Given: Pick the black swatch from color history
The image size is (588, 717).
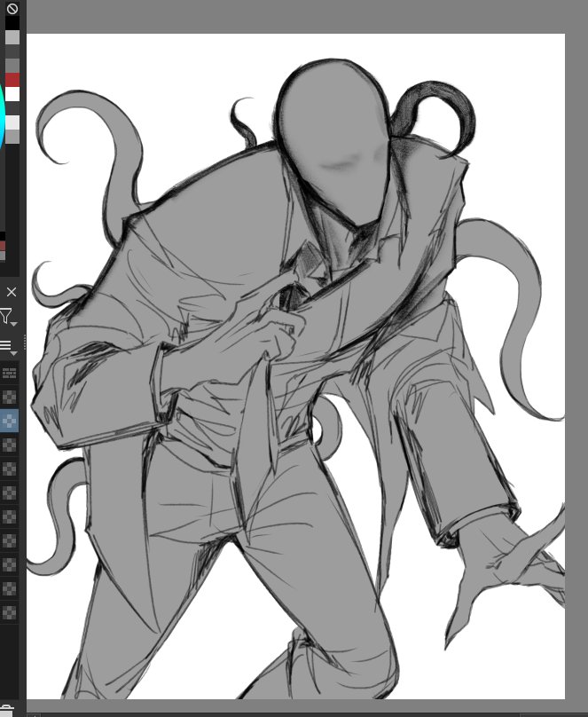Looking at the screenshot, I should click(12, 22).
